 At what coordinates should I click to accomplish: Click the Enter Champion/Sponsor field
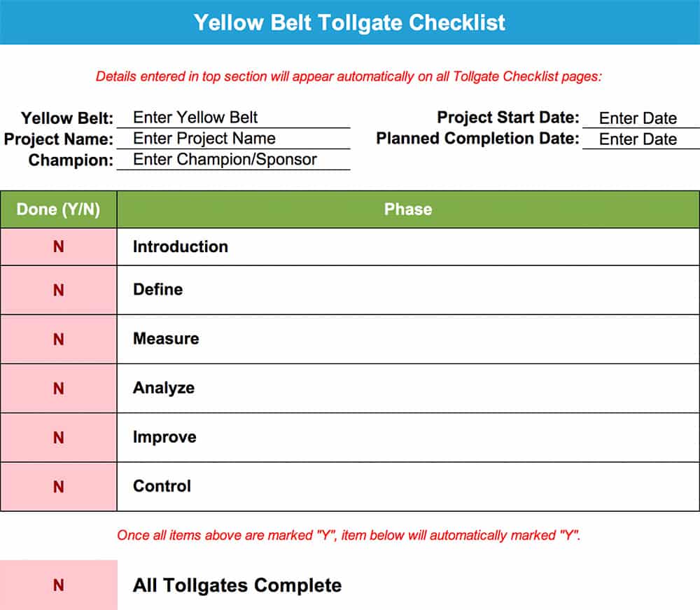pos(234,160)
